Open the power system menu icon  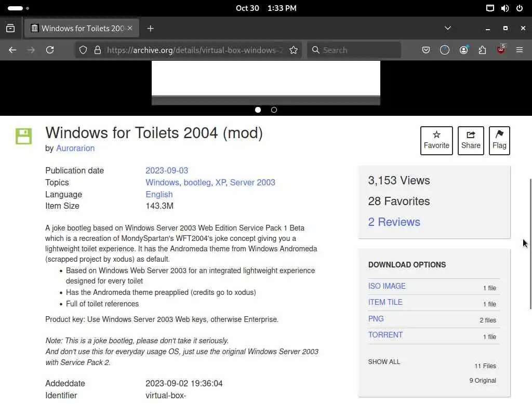(520, 8)
